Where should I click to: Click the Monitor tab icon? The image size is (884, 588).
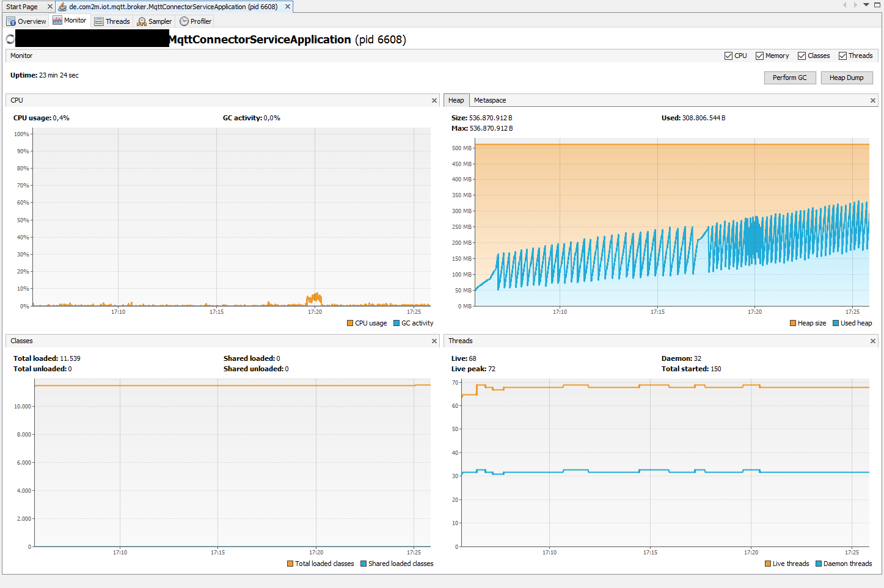[57, 20]
